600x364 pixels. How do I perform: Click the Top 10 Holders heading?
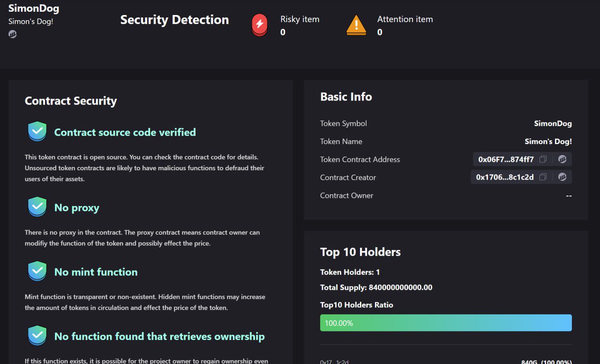(x=360, y=252)
